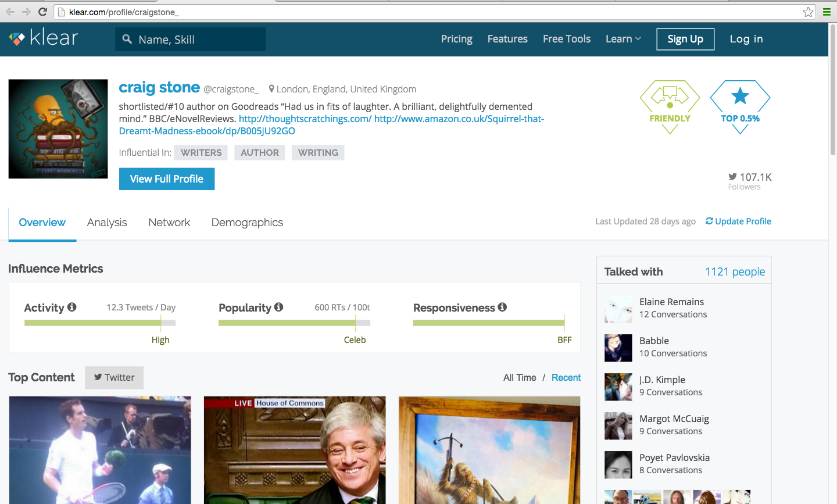837x504 pixels.
Task: Switch to the Network tab
Action: [x=169, y=223]
